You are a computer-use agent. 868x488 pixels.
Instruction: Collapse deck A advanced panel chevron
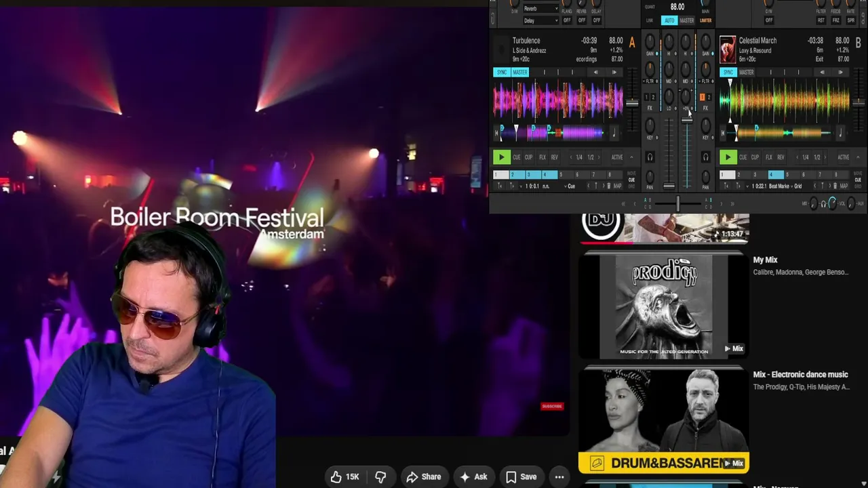point(631,157)
